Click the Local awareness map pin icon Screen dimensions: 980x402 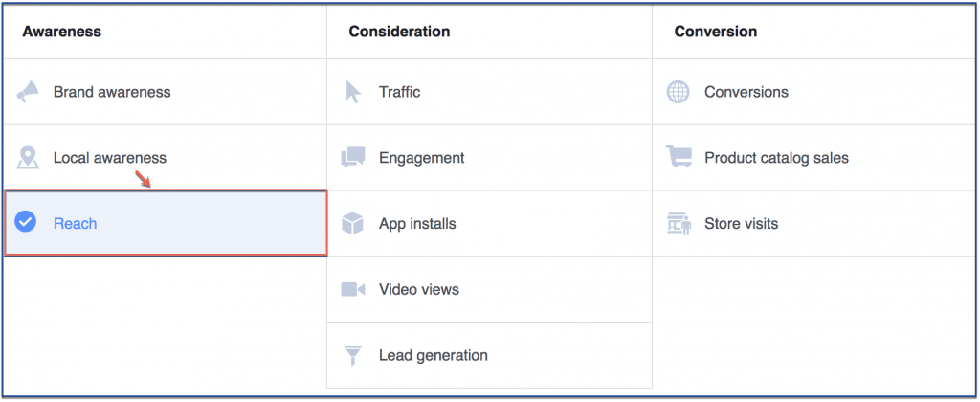tap(28, 158)
